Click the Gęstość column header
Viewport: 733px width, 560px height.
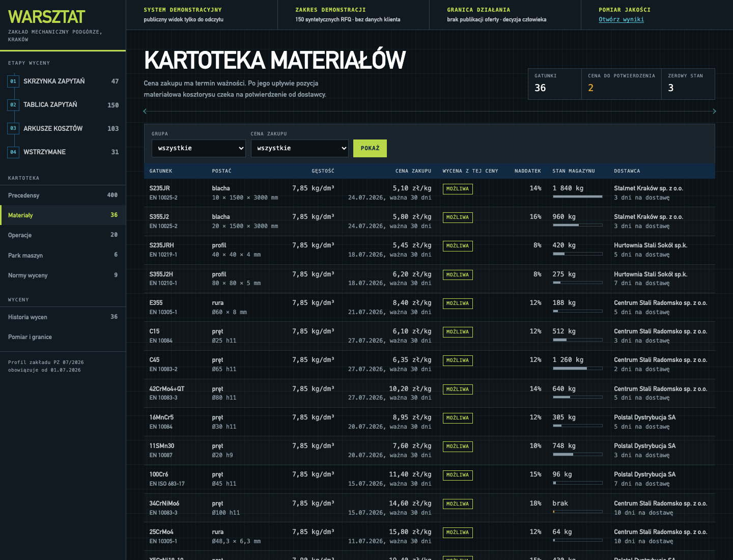click(323, 171)
